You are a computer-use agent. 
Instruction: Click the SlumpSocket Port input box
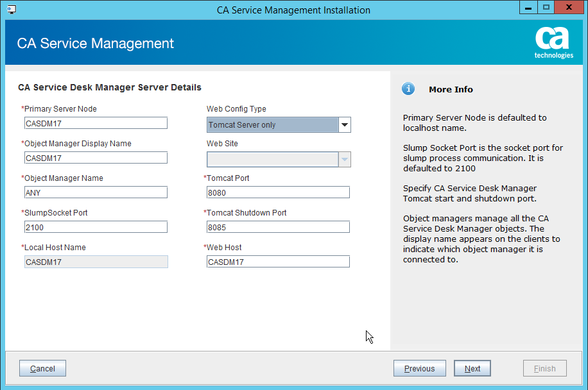coord(96,227)
